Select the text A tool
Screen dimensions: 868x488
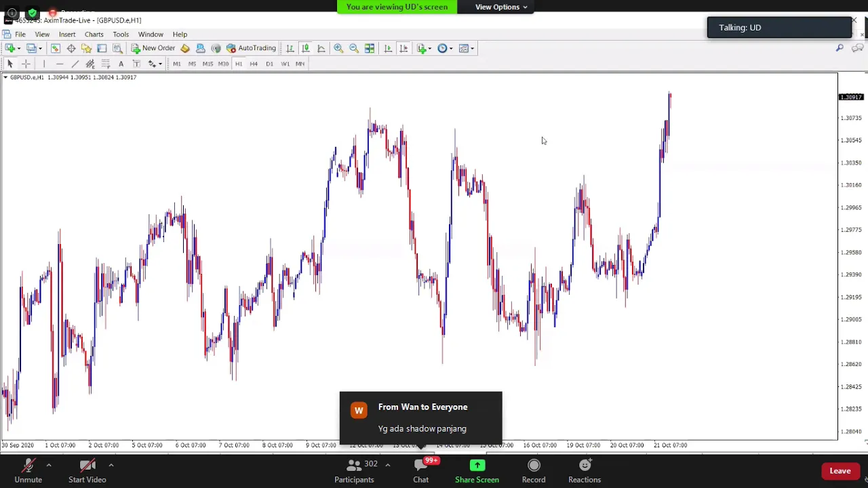[121, 64]
